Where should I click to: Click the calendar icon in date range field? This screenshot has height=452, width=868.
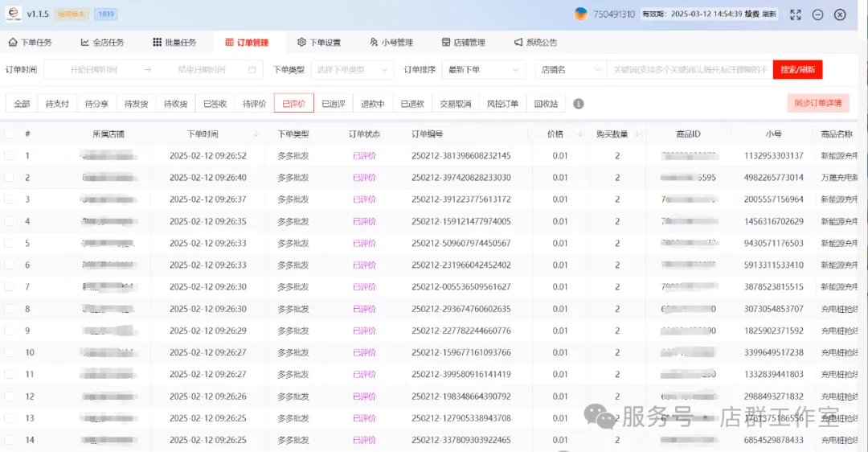click(x=252, y=70)
